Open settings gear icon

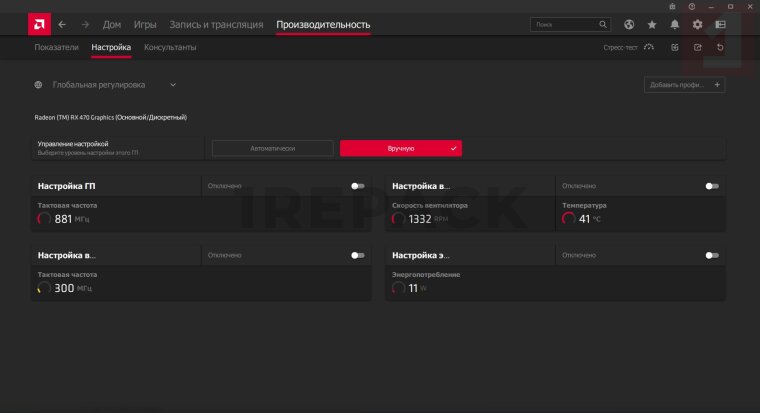coord(697,24)
